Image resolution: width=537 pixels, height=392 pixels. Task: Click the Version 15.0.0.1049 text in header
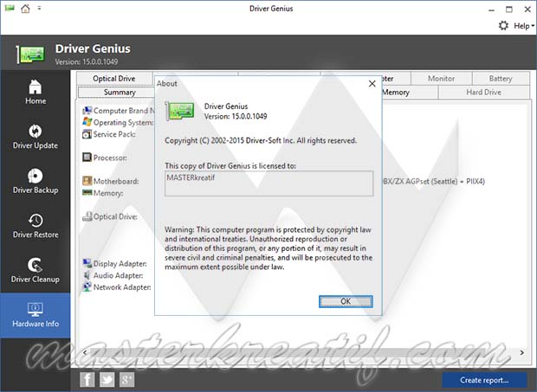click(x=87, y=61)
